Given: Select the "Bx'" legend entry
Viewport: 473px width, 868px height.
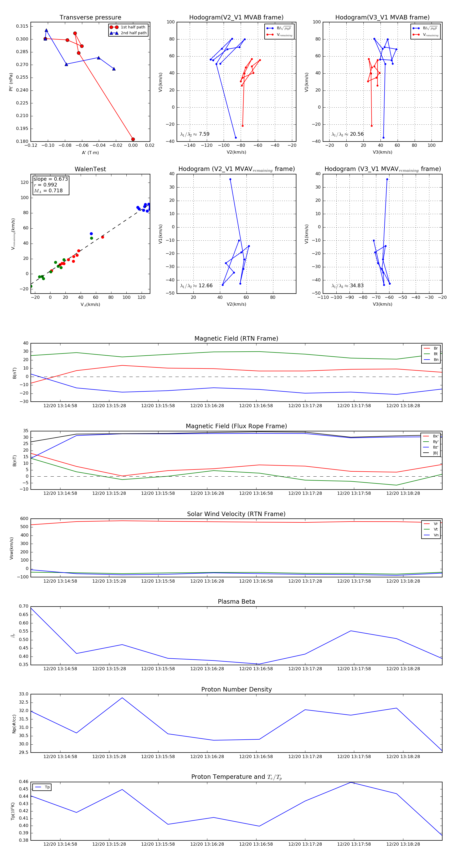Looking at the screenshot, I should tap(431, 436).
